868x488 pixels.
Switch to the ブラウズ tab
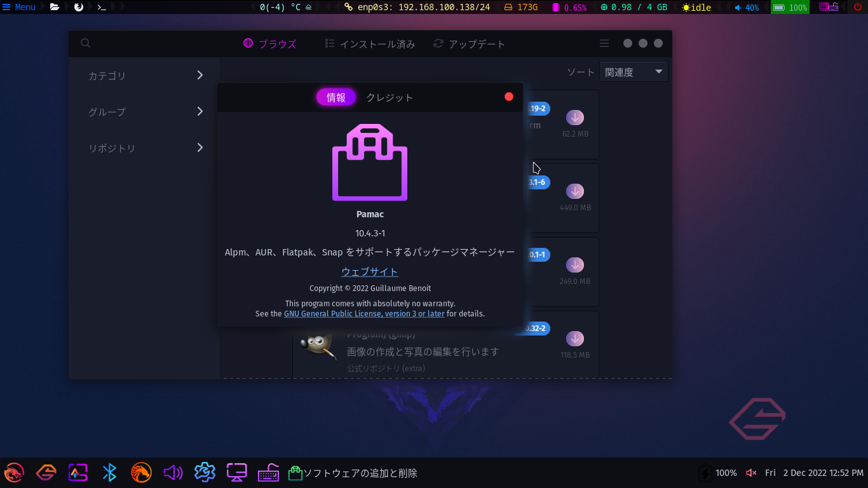coord(270,44)
